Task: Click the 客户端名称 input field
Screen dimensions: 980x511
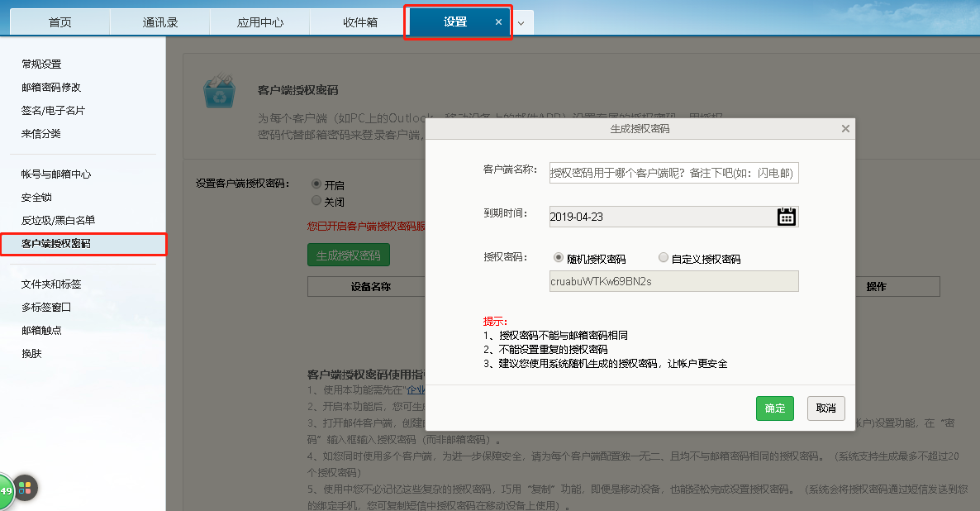Action: tap(674, 172)
